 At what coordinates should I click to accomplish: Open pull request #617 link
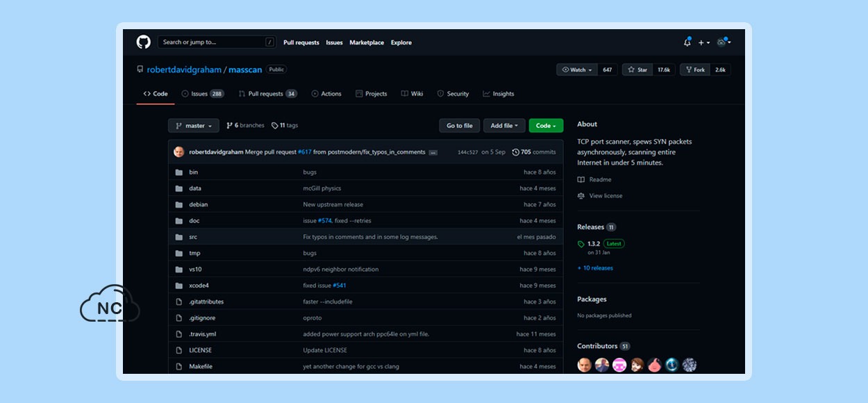(305, 152)
